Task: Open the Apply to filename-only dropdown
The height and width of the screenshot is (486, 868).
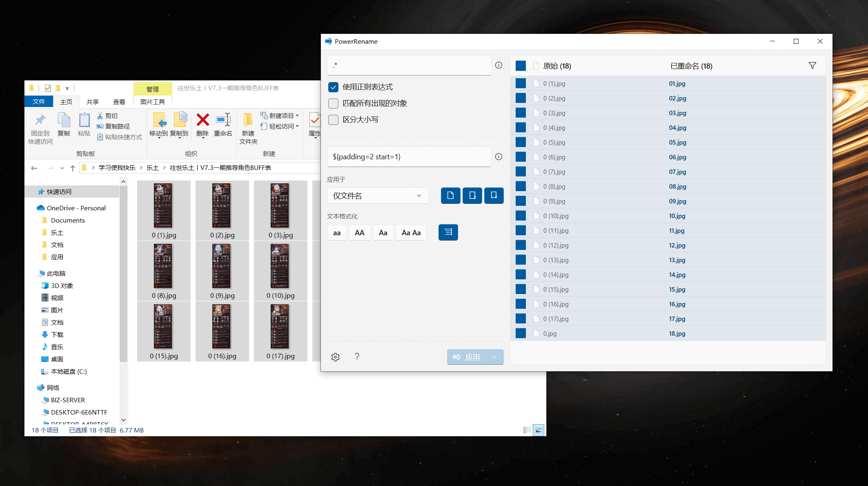Action: coord(378,196)
